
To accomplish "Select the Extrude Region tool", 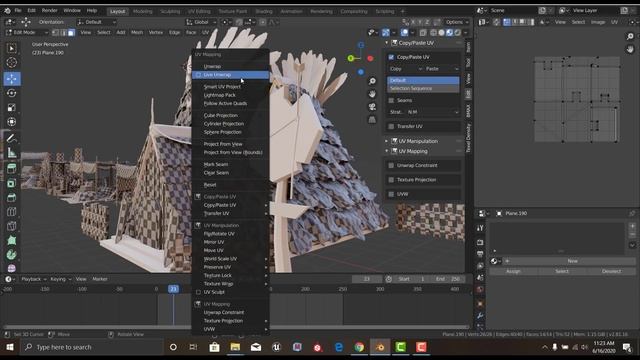I will point(11,183).
